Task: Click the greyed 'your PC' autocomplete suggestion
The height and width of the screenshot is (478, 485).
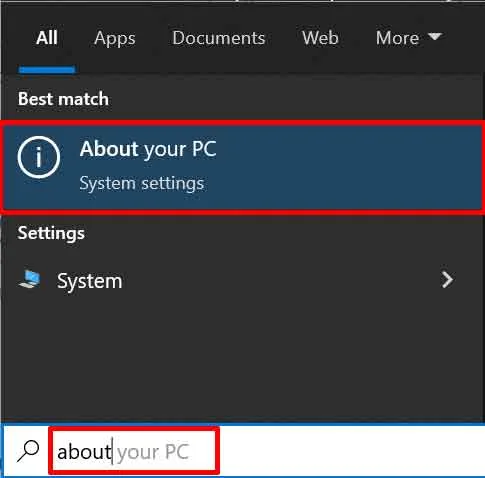Action: point(153,452)
